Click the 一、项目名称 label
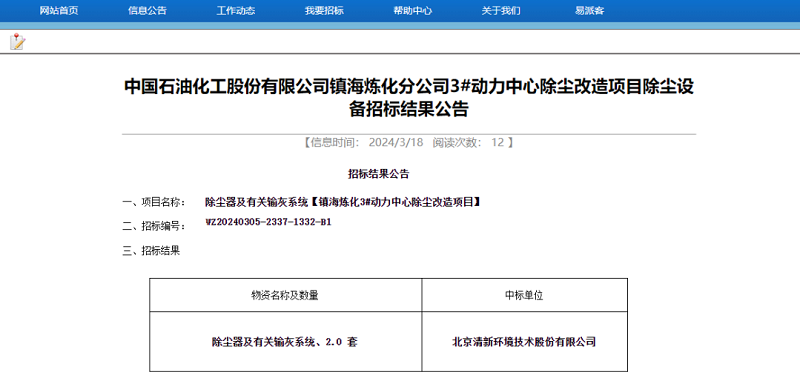Screen dimensions: 800x378 (x=154, y=203)
